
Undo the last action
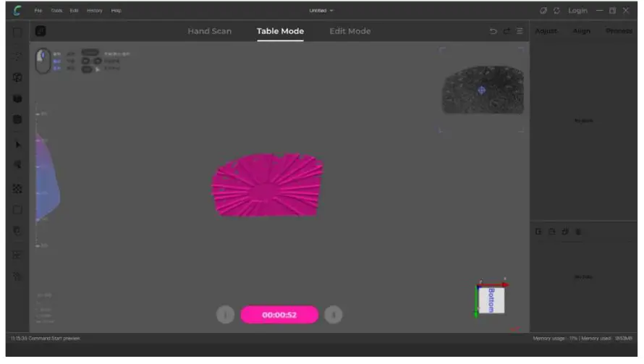pos(493,31)
